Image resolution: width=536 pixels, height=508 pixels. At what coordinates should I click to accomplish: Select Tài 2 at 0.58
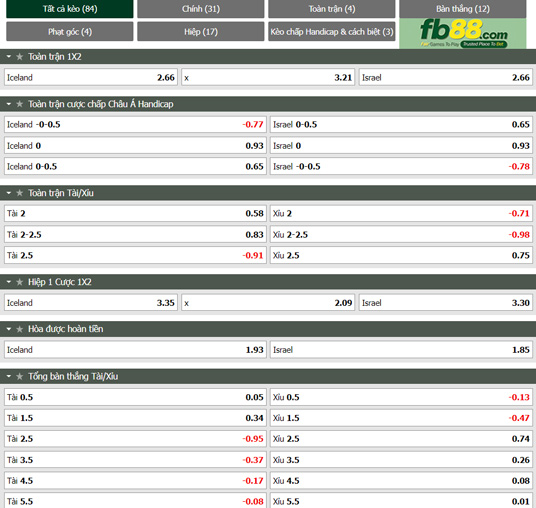point(135,213)
